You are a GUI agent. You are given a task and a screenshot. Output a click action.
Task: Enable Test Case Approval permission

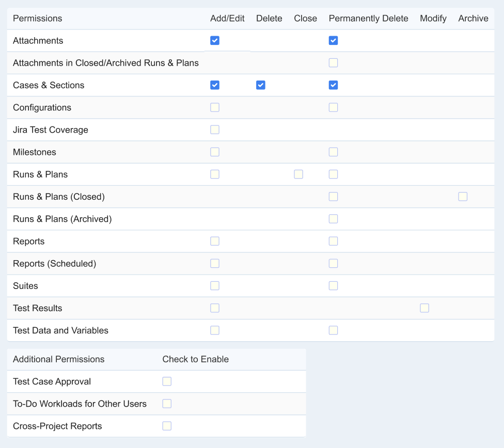pos(167,381)
